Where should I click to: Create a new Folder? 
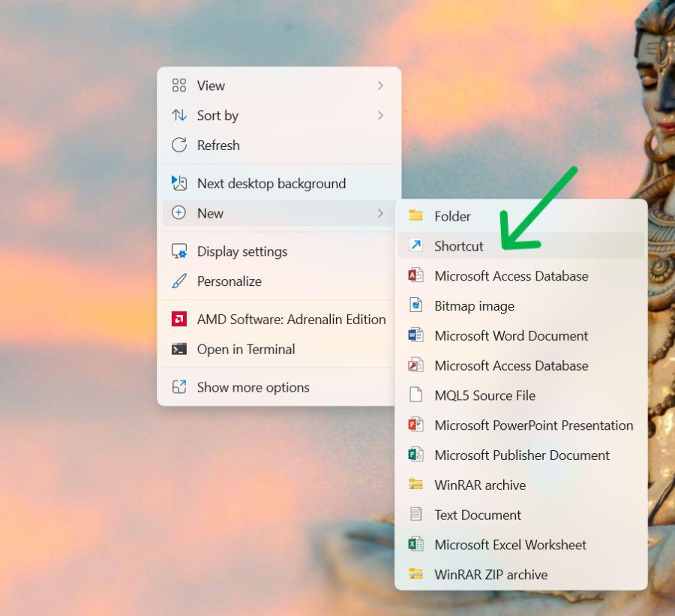(451, 216)
